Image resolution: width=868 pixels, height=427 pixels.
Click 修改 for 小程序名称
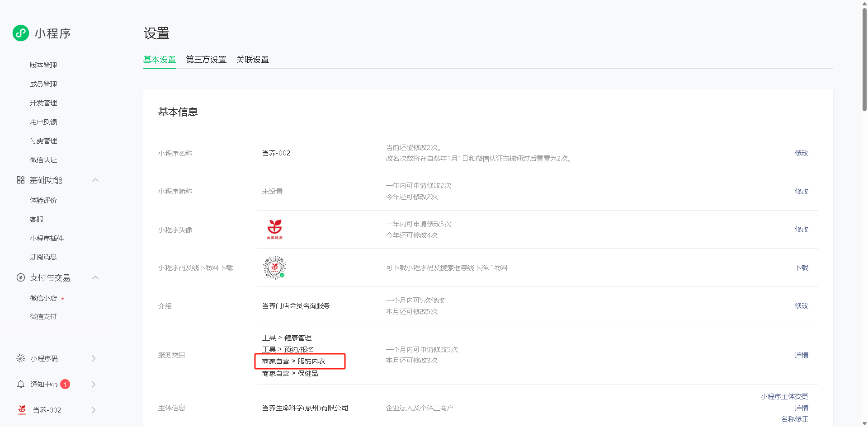(x=801, y=153)
